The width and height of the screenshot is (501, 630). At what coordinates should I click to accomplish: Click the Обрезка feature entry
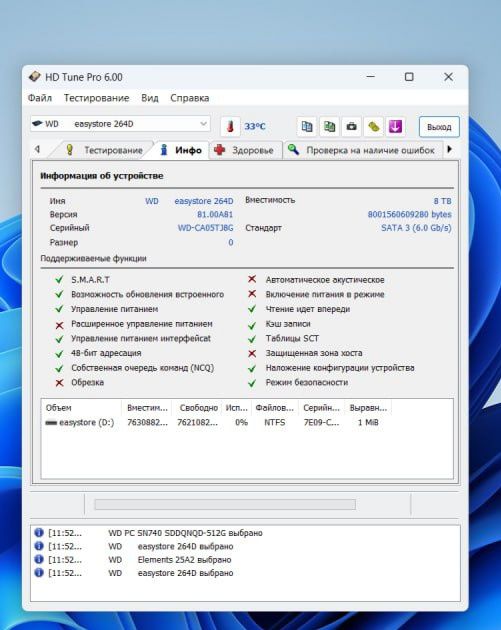pyautogui.click(x=87, y=382)
